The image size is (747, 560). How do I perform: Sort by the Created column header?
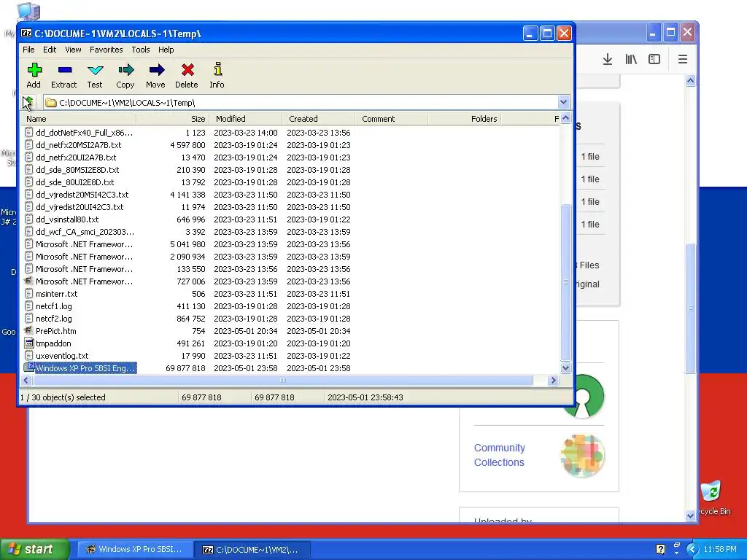pos(318,119)
